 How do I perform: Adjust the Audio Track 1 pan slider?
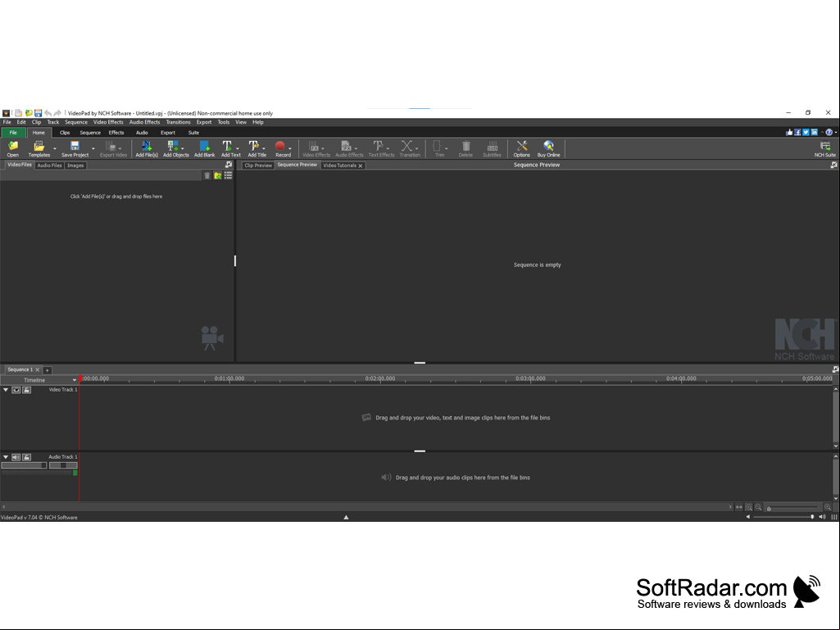tap(63, 465)
